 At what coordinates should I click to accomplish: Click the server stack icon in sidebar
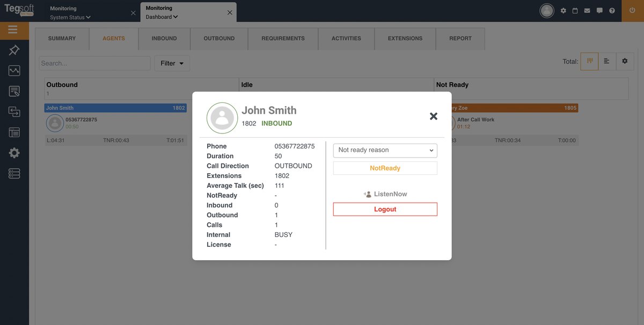(x=14, y=173)
